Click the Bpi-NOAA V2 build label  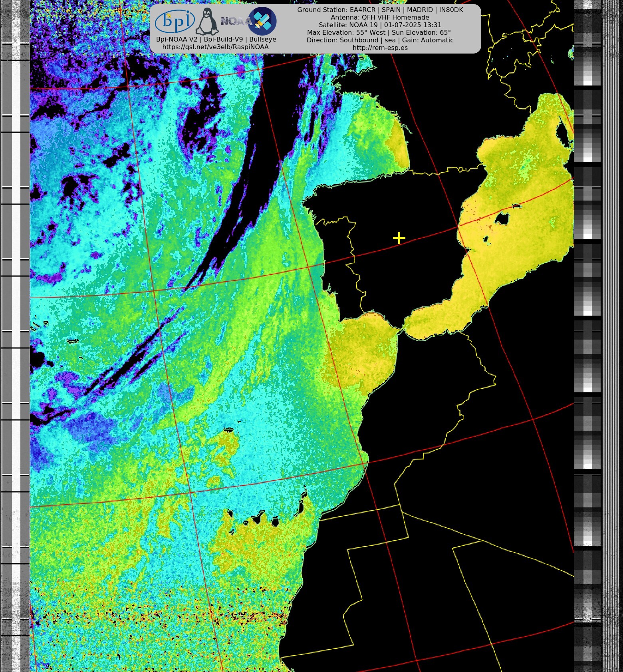coord(216,40)
